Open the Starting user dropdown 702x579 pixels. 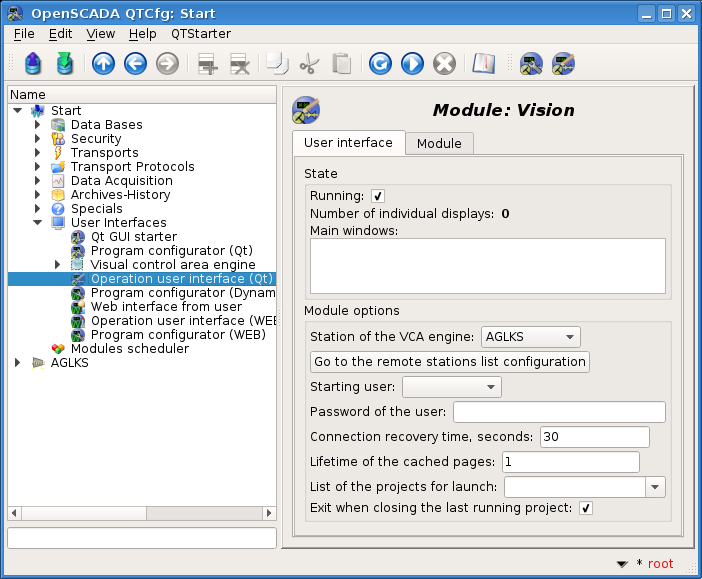[x=452, y=387]
